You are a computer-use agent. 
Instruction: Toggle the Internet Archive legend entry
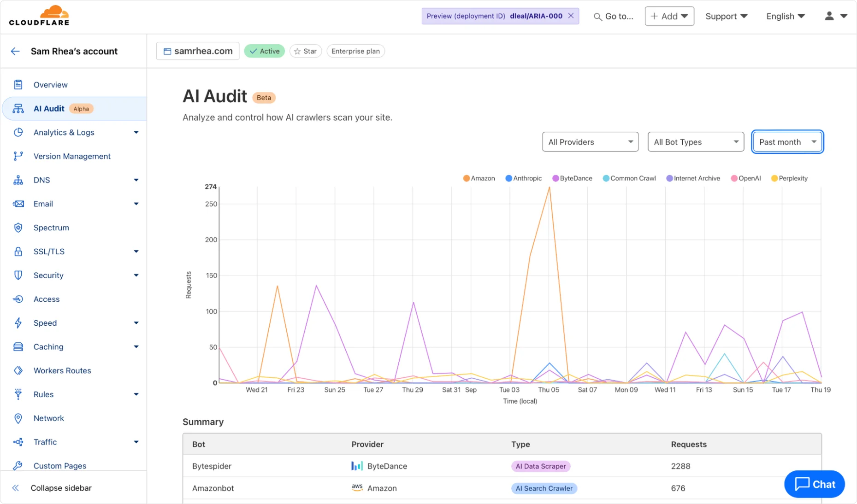(x=693, y=178)
